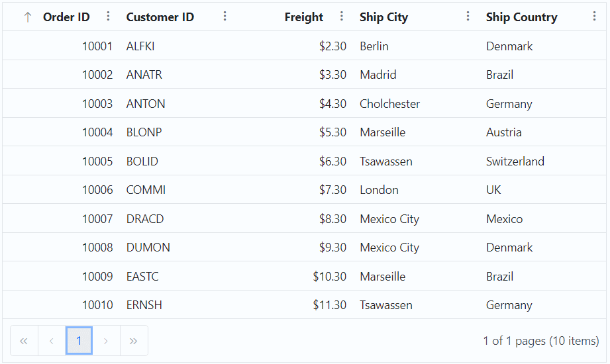Viewport: 610px width, 364px height.
Task: Sort by the Order ID header
Action: [x=66, y=17]
